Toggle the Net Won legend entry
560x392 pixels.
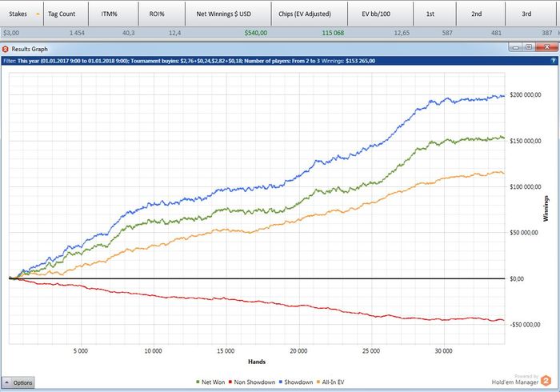pyautogui.click(x=210, y=382)
